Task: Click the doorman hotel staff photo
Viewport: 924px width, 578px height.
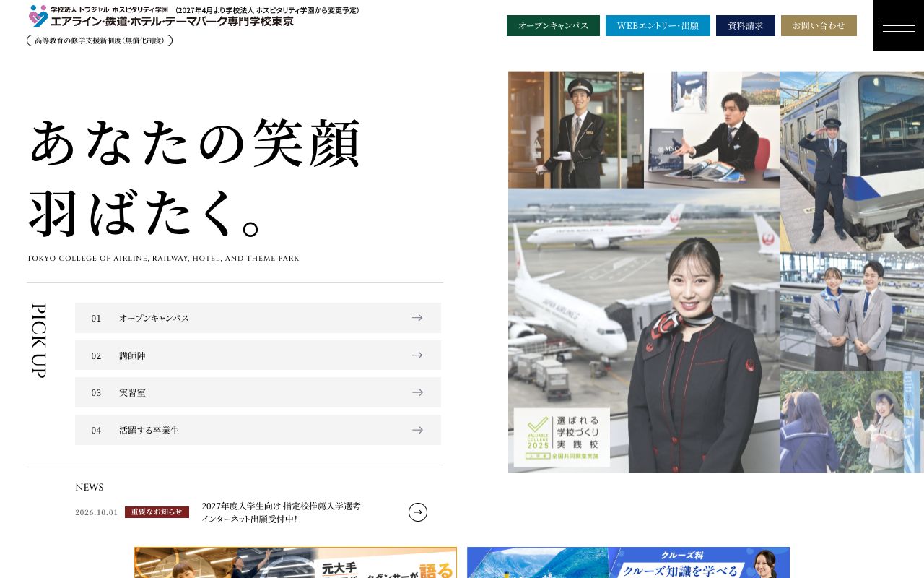Action: point(576,129)
